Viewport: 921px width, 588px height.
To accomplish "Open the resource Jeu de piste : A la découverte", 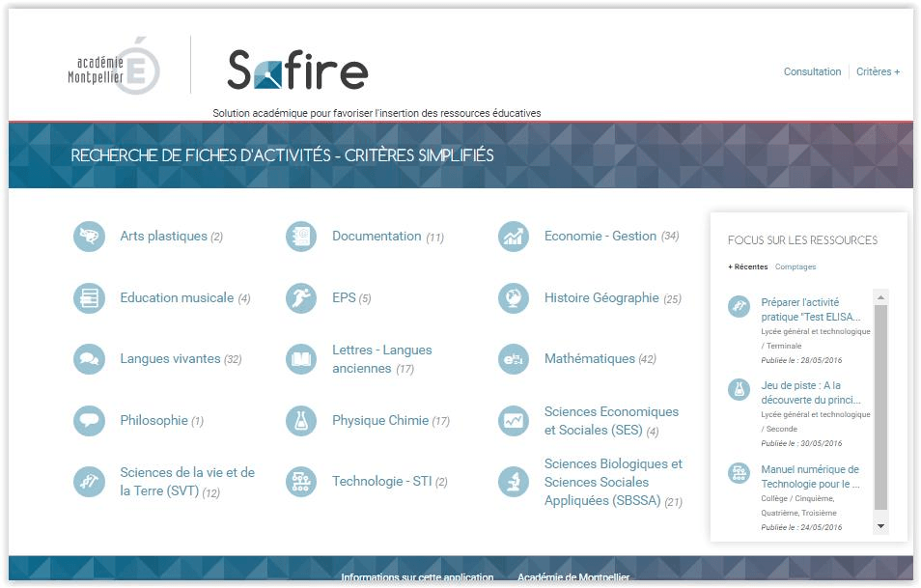I will click(811, 392).
